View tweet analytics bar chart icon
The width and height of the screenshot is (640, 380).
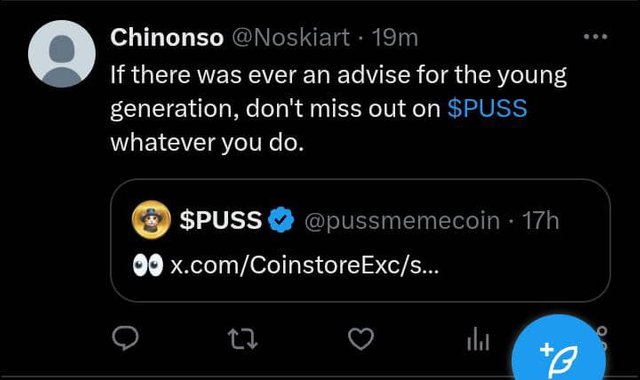(x=478, y=339)
